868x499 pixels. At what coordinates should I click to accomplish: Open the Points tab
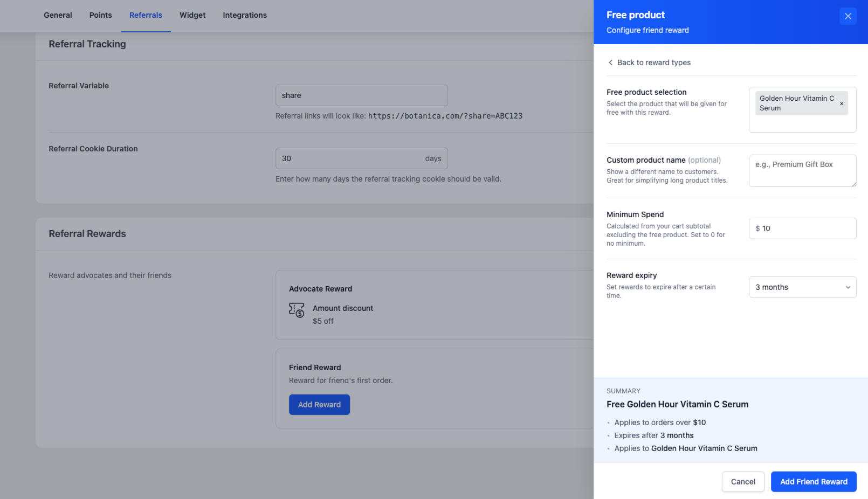[100, 15]
